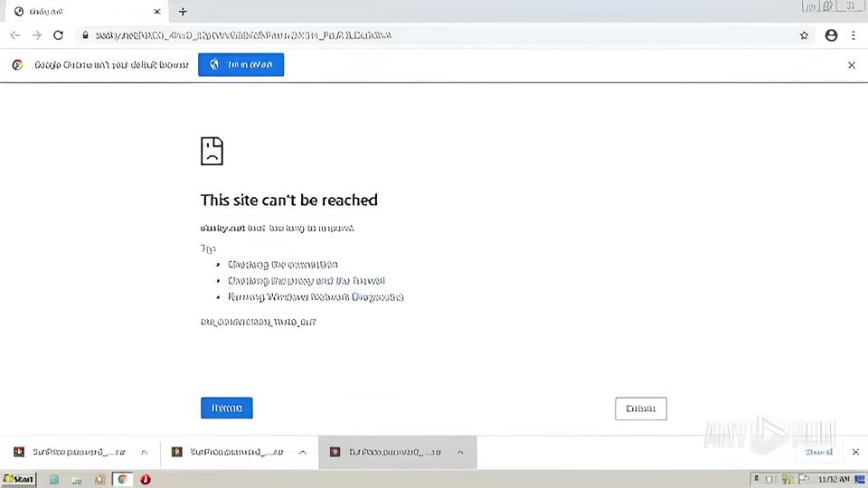The image size is (868, 488).
Task: Click the blue set-as-default browser button
Action: pos(241,65)
